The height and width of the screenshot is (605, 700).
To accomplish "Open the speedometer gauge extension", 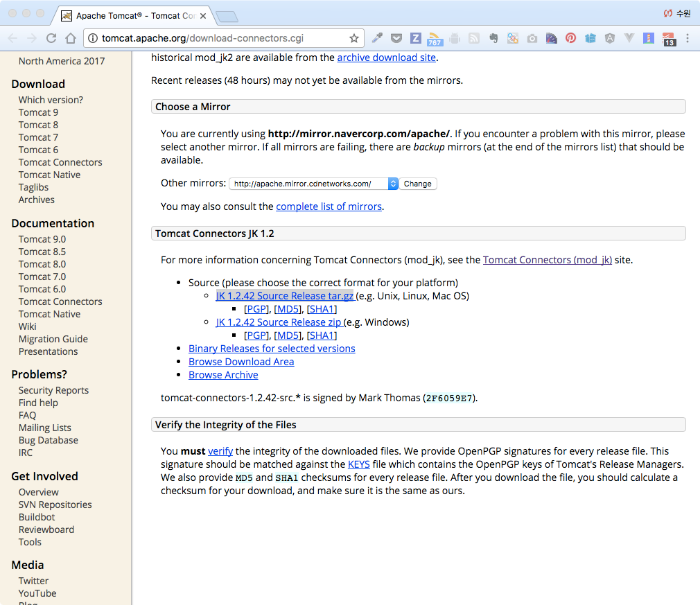I will point(552,38).
